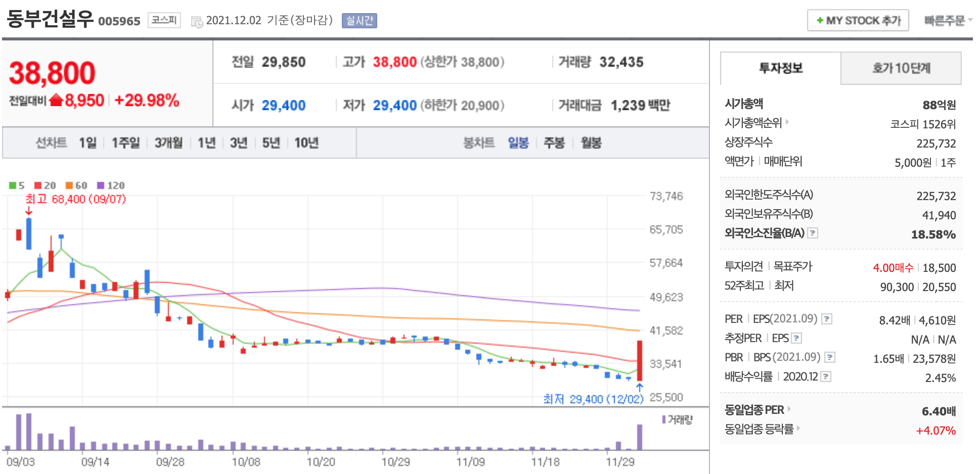
Task: Click the stock code 005965
Action: point(119,21)
